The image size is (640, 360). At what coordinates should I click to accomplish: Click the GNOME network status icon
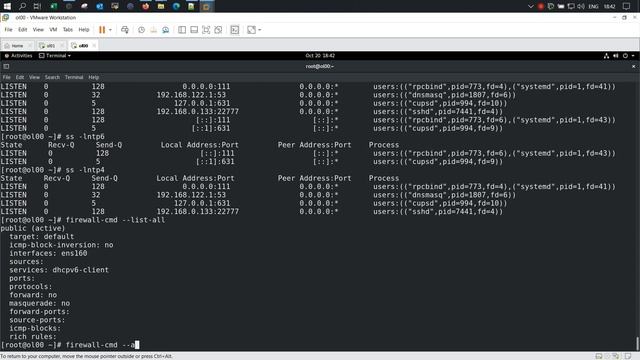[606, 56]
